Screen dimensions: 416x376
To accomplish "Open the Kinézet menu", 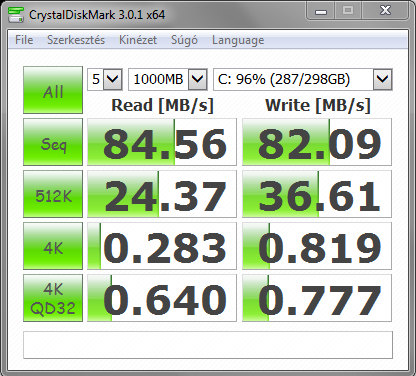I will [x=138, y=40].
